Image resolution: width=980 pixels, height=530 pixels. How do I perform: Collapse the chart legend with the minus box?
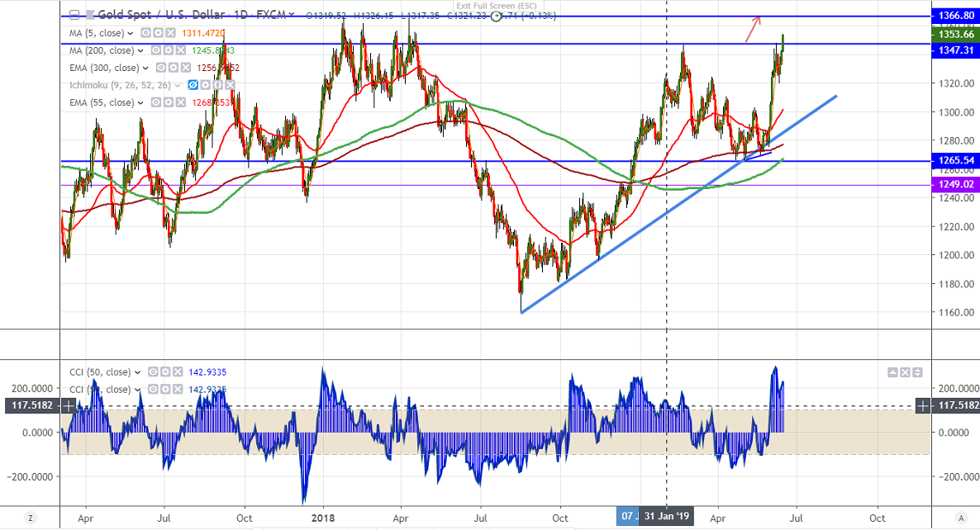coord(74,15)
